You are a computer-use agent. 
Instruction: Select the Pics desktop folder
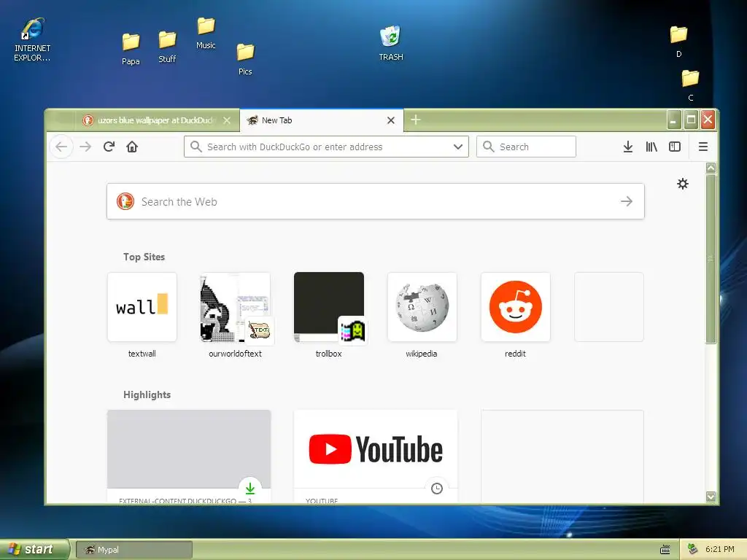pos(245,59)
